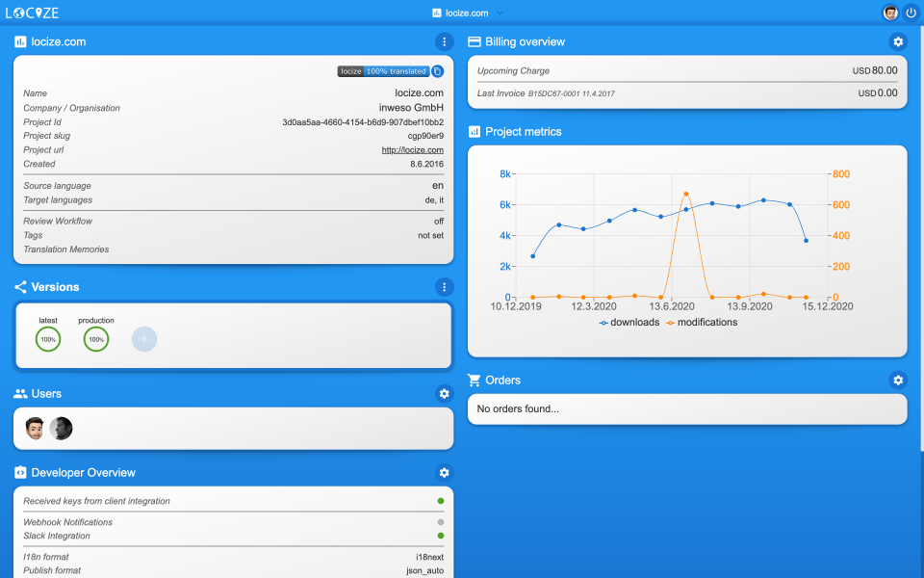This screenshot has height=578, width=924.
Task: Click the Upcoming Charge row
Action: pos(687,70)
